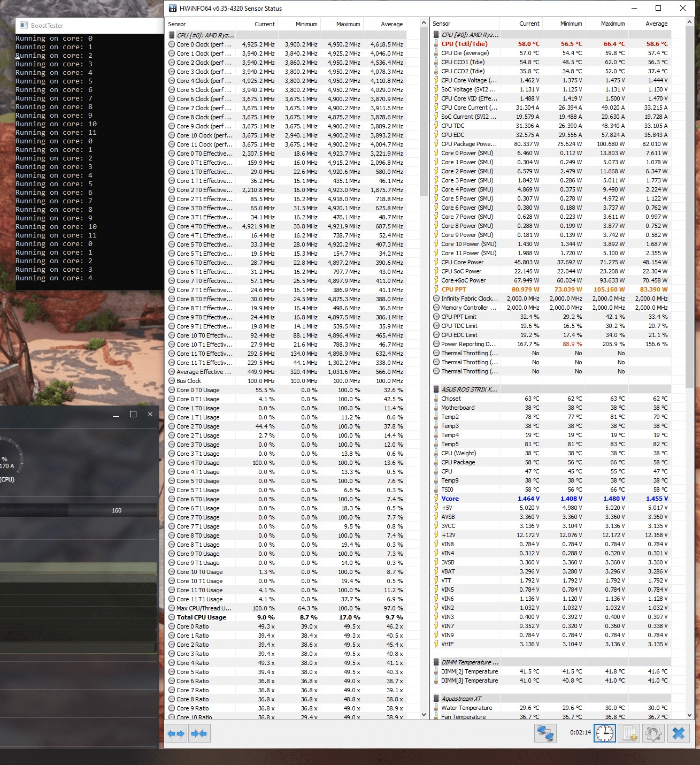700x765 pixels.
Task: Click the CPU PPT power icon
Action: (436, 289)
